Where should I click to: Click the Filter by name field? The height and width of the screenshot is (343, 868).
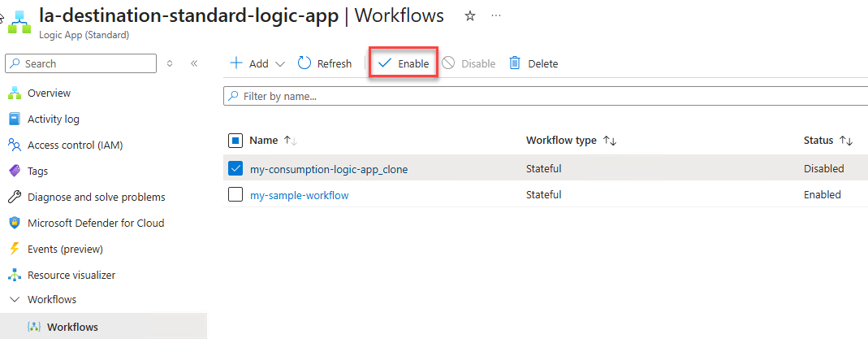pos(544,96)
